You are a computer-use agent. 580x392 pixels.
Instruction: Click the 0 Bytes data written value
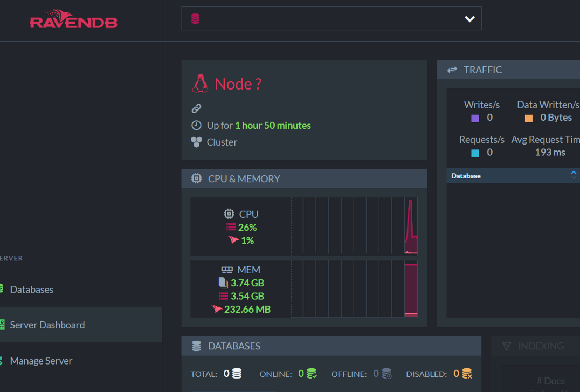(556, 118)
